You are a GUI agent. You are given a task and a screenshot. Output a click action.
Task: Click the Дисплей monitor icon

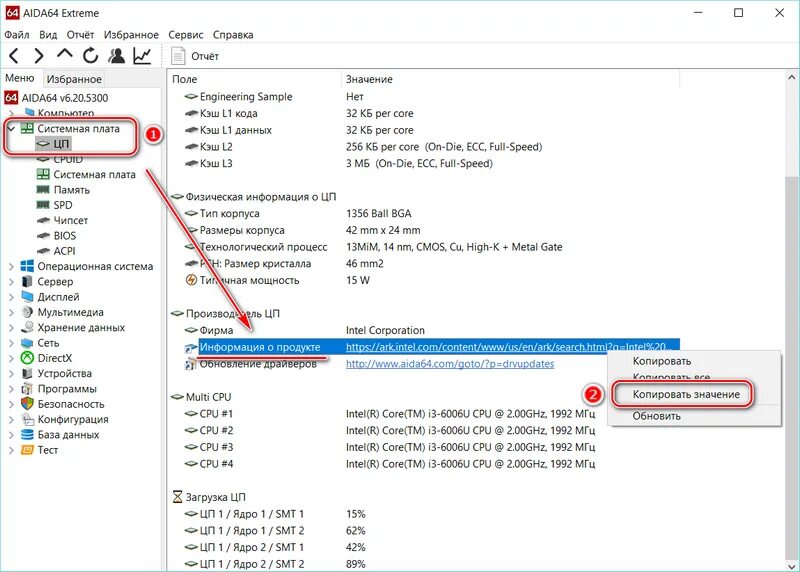(27, 296)
